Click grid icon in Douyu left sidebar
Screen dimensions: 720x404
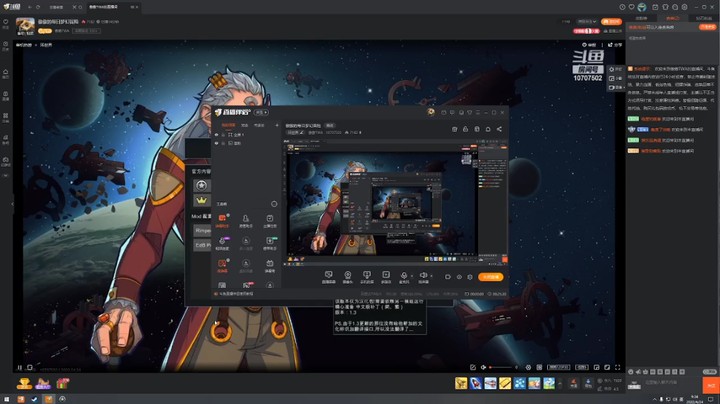6,116
